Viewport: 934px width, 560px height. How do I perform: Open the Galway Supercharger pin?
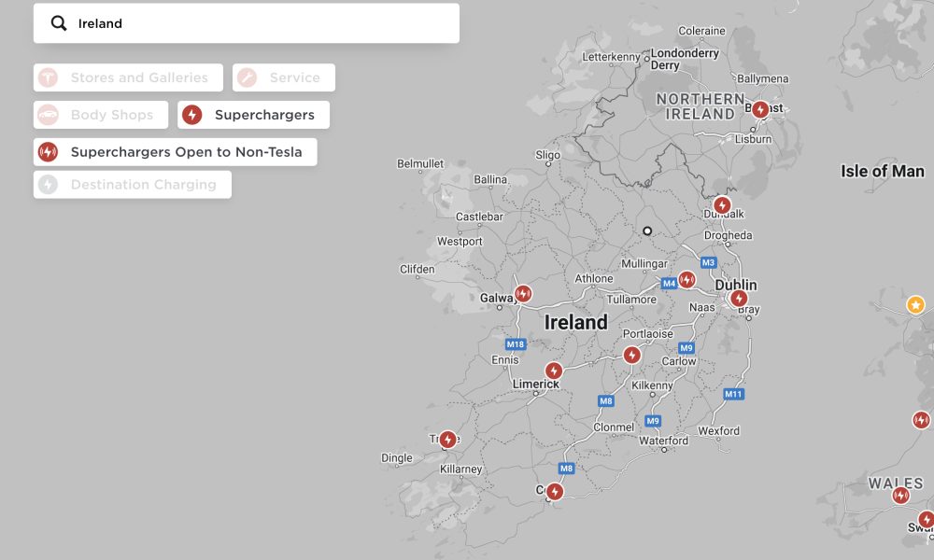click(x=523, y=293)
